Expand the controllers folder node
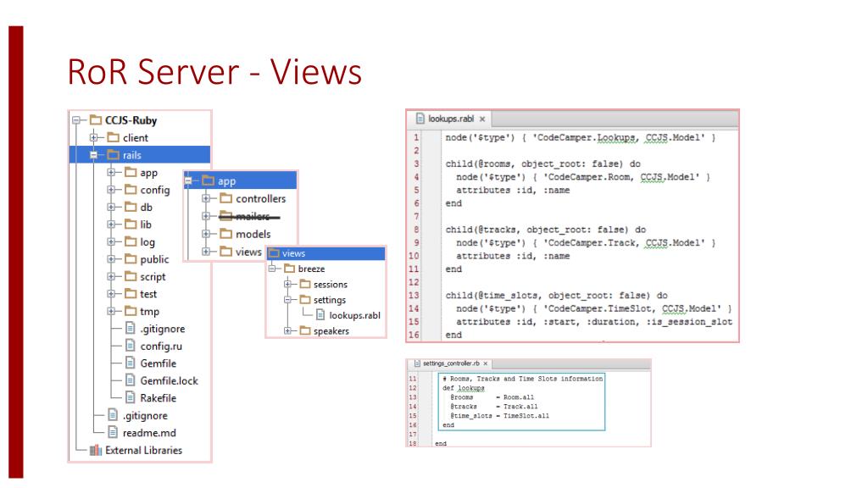 tap(206, 198)
